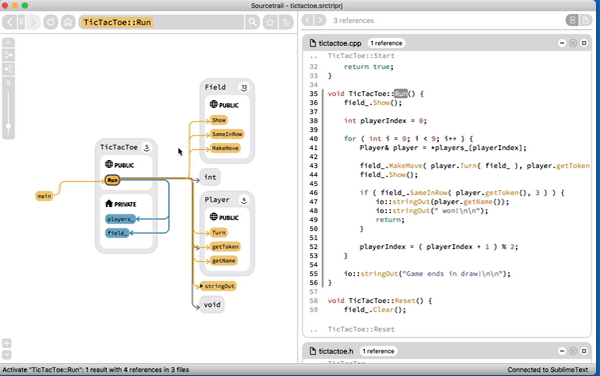Click the back navigation arrow in toolbar
The width and height of the screenshot is (600, 376).
pyautogui.click(x=10, y=22)
